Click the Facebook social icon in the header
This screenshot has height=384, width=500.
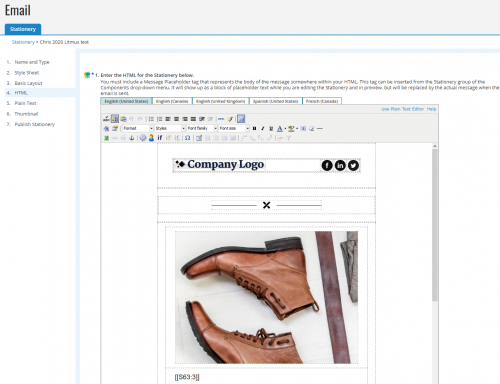pos(327,165)
